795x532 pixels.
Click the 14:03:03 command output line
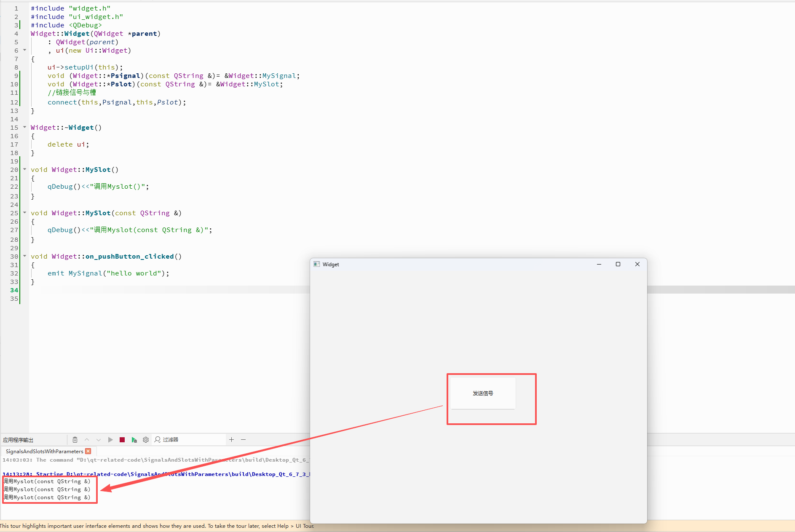[156, 460]
